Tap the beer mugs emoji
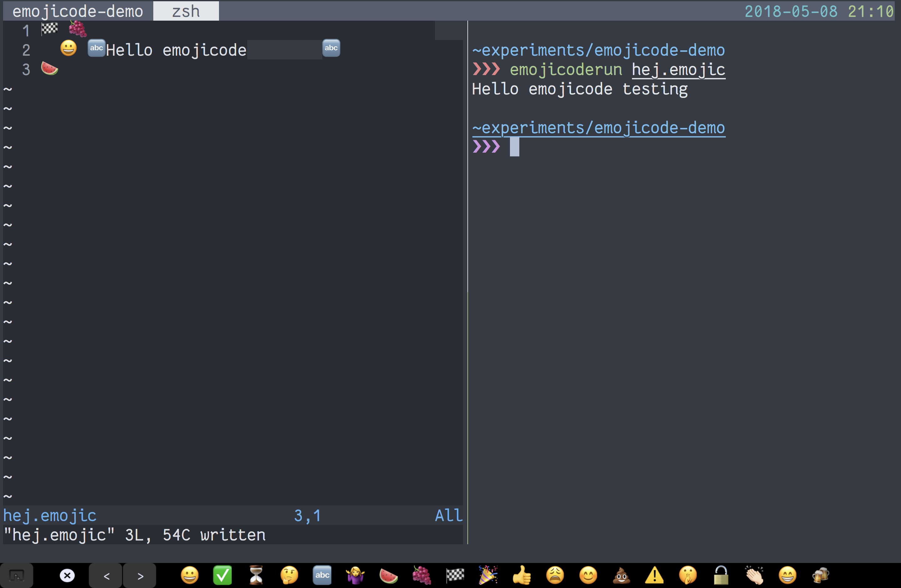901x588 pixels. coord(820,575)
